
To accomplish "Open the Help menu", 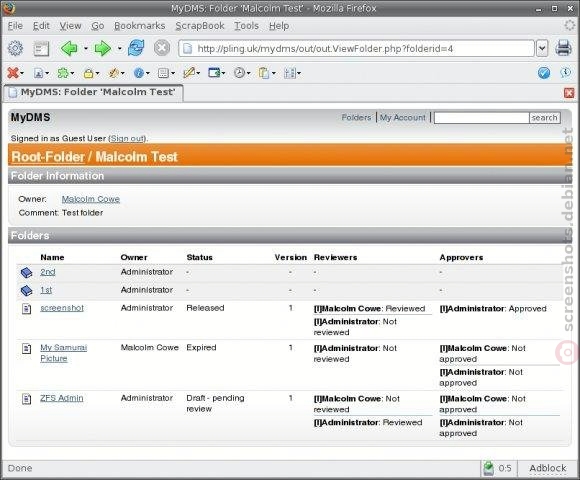I will click(279, 26).
